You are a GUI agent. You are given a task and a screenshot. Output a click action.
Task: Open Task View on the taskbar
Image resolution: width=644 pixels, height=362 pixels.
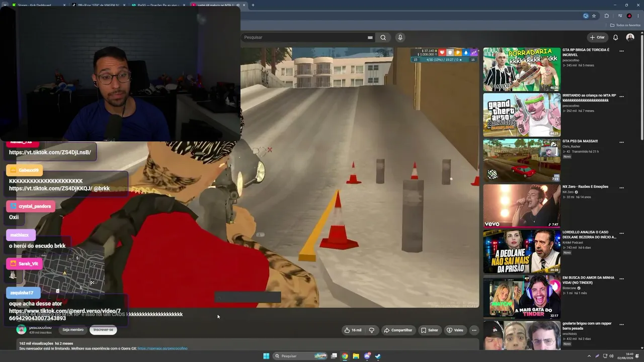click(x=334, y=356)
